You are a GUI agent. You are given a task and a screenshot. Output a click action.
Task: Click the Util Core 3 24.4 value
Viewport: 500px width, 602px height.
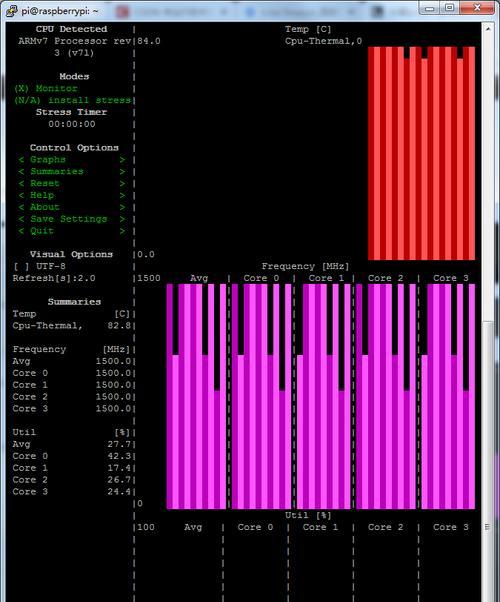point(119,492)
